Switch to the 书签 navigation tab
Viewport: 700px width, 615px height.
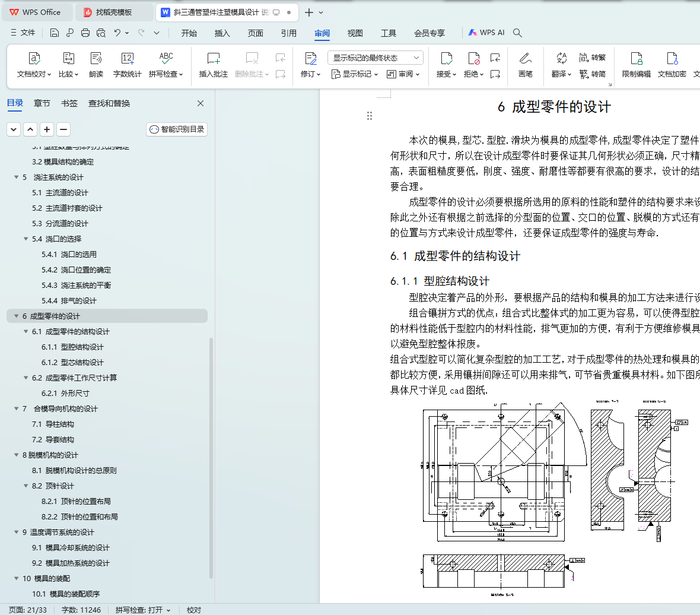(x=69, y=103)
